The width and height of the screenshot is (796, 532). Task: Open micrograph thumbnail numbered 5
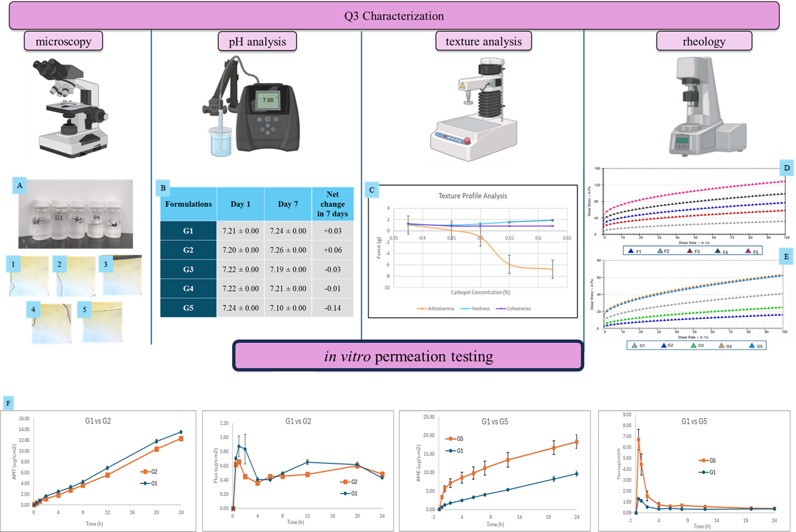(102, 322)
